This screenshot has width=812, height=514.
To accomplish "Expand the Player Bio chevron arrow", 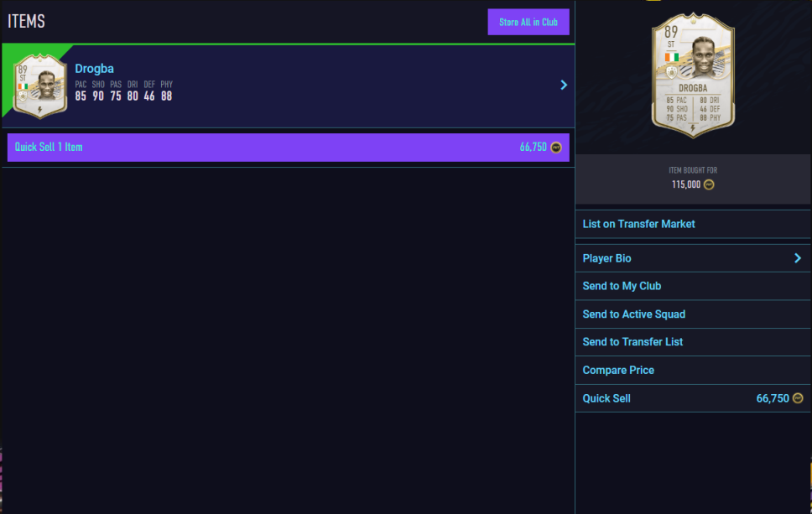I will point(798,258).
